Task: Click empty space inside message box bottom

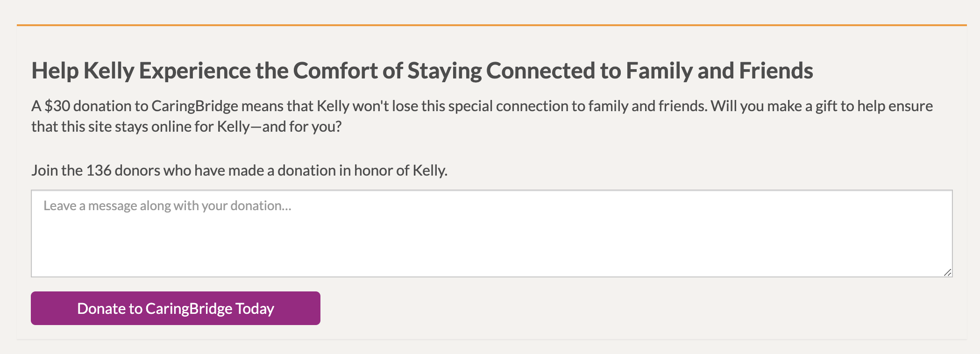Action: pos(491,262)
